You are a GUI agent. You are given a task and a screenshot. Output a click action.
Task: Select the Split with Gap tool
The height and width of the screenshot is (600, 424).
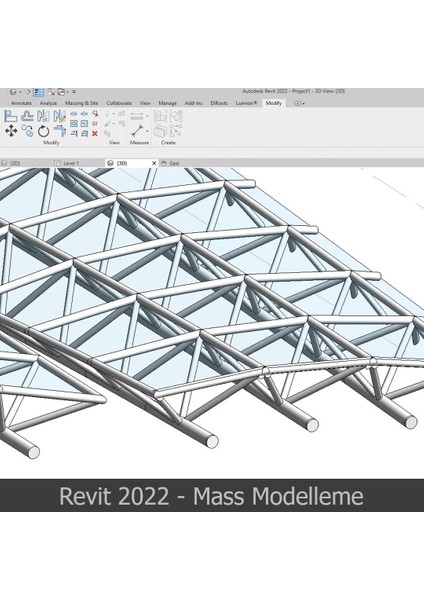pos(84,114)
